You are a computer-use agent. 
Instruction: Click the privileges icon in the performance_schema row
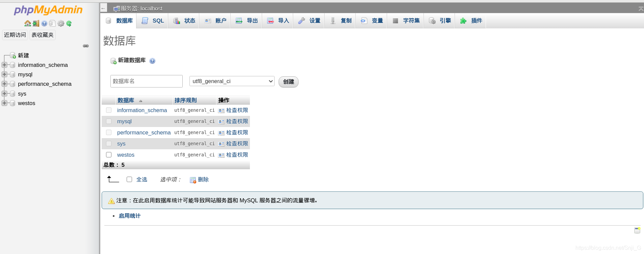pyautogui.click(x=221, y=133)
